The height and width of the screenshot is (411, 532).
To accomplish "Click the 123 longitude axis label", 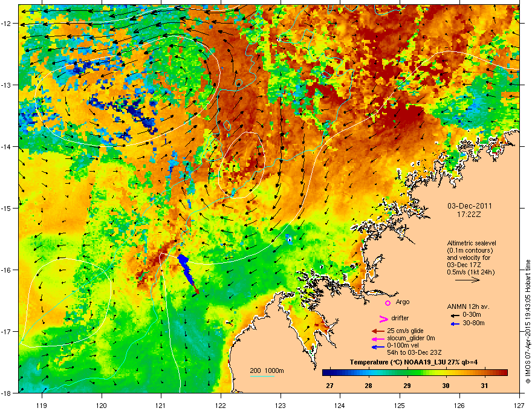I will [x=281, y=405].
